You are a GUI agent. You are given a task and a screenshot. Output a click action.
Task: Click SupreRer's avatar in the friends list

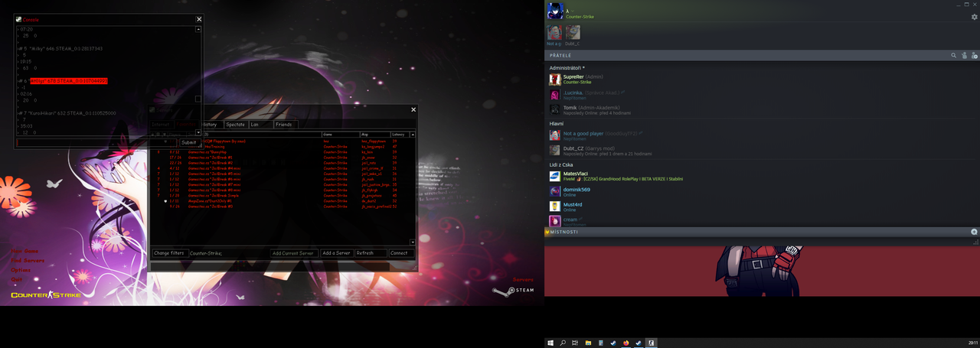click(x=555, y=79)
